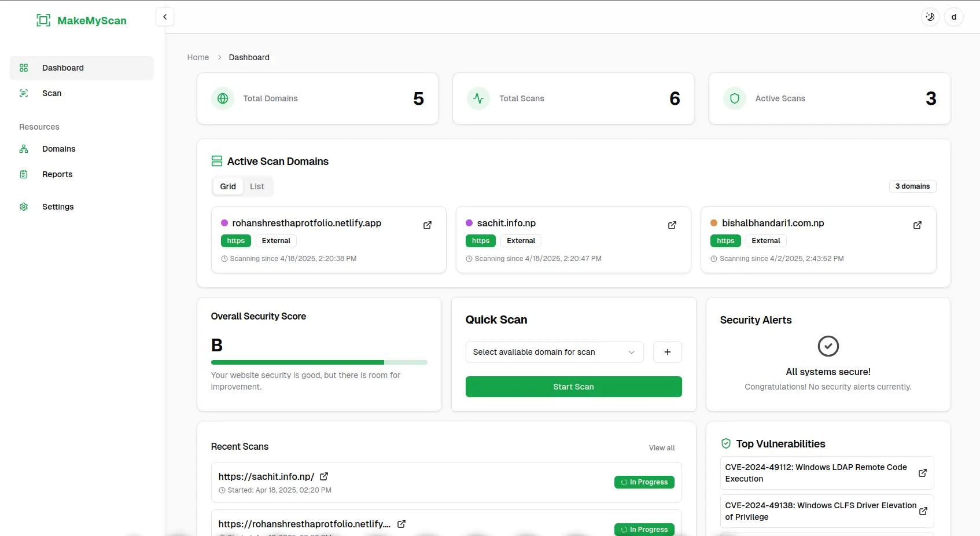Viewport: 980px width, 536px height.
Task: Toggle dark mode with the moon icon
Action: (x=930, y=17)
